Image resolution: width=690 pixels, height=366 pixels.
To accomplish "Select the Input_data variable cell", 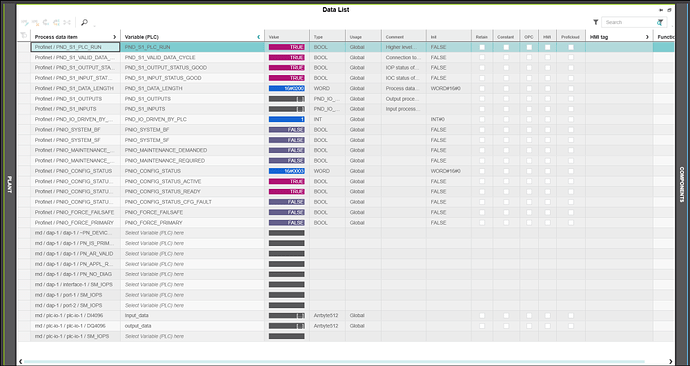I will coord(192,315).
